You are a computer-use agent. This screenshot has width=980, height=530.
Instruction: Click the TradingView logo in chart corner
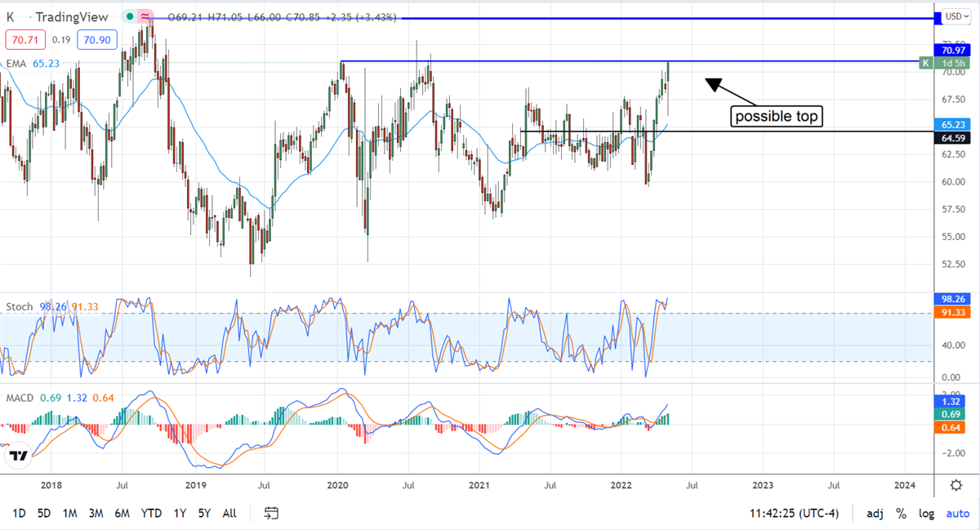pos(20,457)
